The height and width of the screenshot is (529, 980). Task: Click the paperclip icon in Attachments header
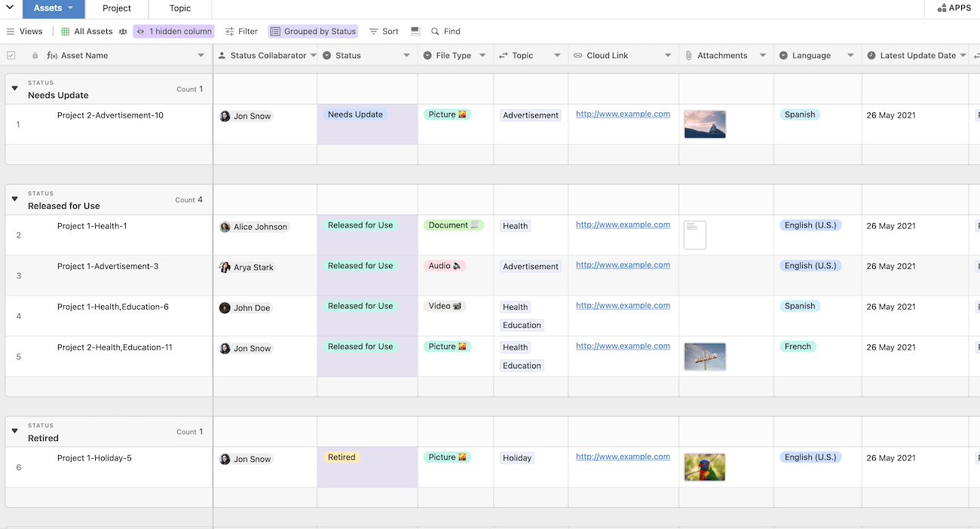pos(688,56)
